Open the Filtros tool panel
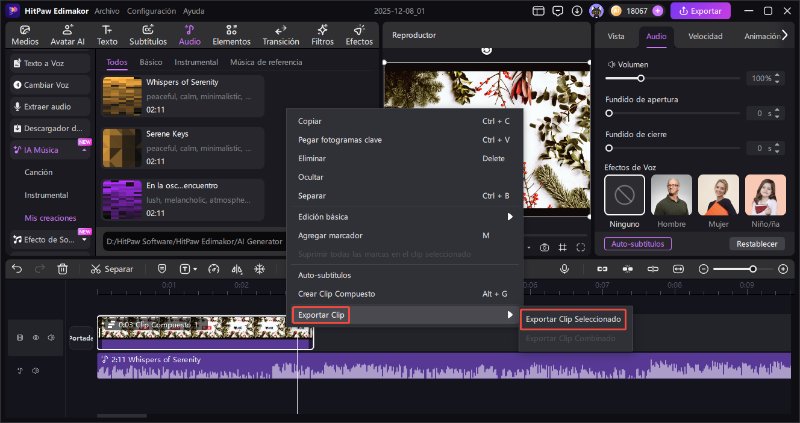Viewport: 800px width, 423px height. (322, 35)
